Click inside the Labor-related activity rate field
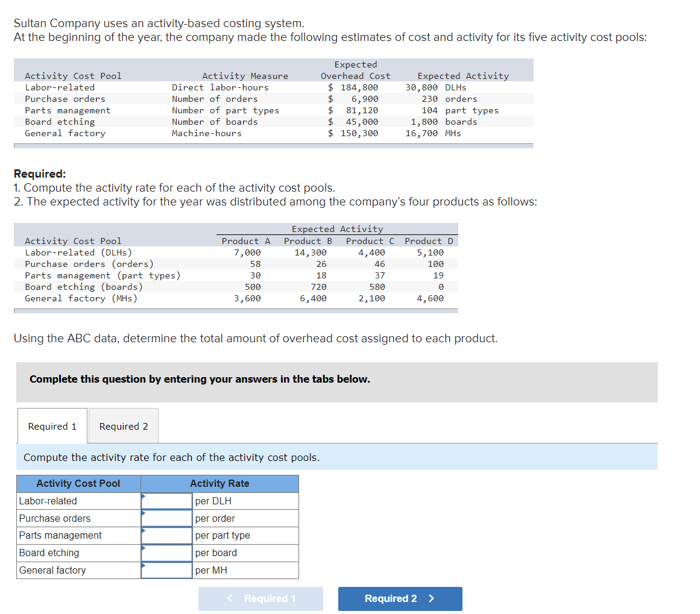Viewport: 700px width, 614px height. pos(167,501)
